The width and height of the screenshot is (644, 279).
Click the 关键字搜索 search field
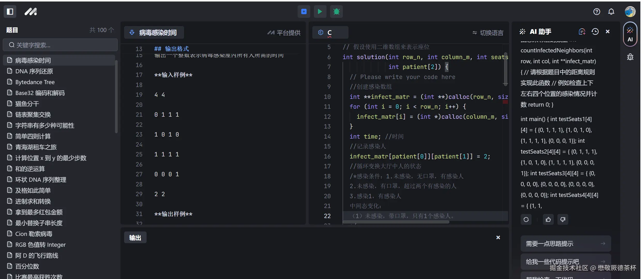(x=60, y=45)
